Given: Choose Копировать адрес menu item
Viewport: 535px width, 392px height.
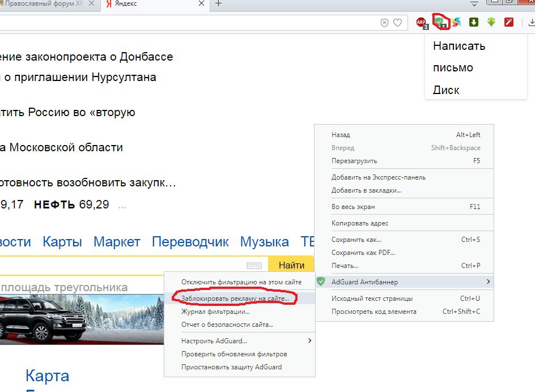Looking at the screenshot, I should pos(405,223).
